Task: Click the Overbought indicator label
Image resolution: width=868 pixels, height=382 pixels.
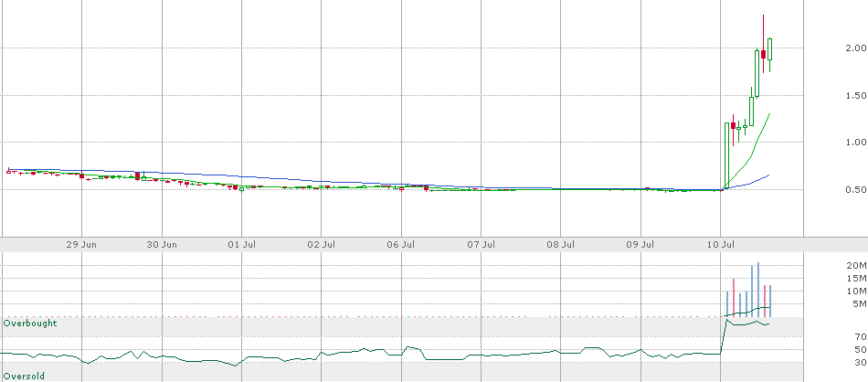Action: [x=30, y=323]
